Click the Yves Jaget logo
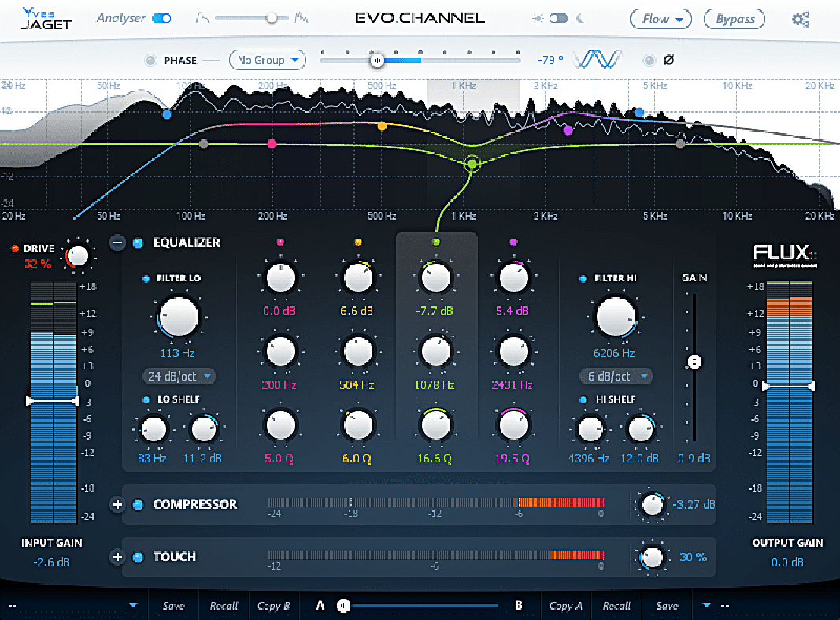 tap(46, 19)
